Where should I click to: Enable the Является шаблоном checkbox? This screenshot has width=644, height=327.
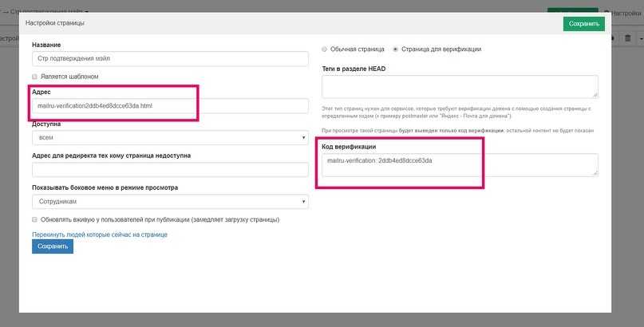pos(35,77)
